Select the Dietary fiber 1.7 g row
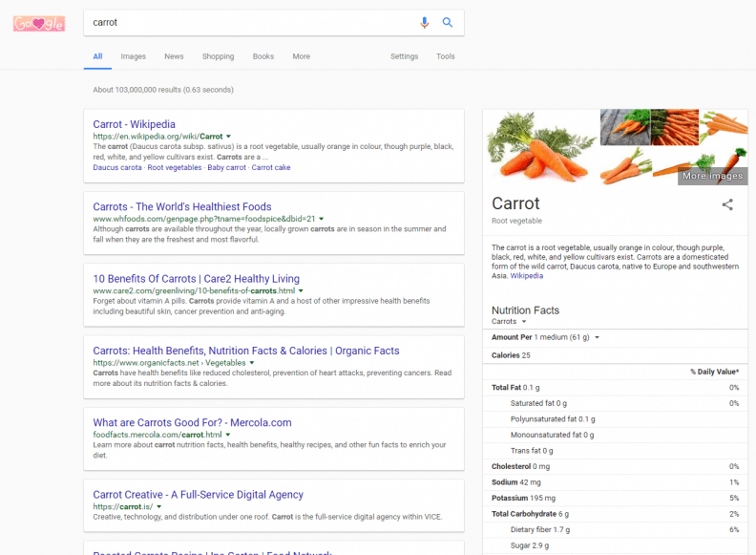 (616, 529)
